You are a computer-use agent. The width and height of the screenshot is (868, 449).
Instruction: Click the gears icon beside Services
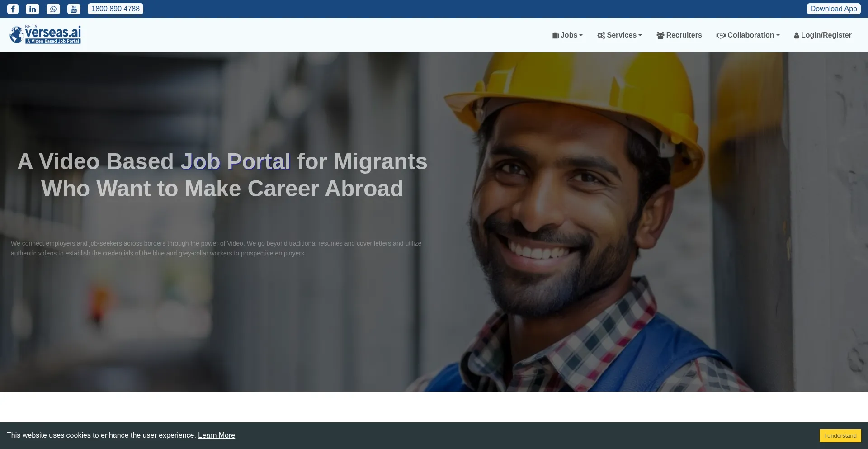coord(601,35)
